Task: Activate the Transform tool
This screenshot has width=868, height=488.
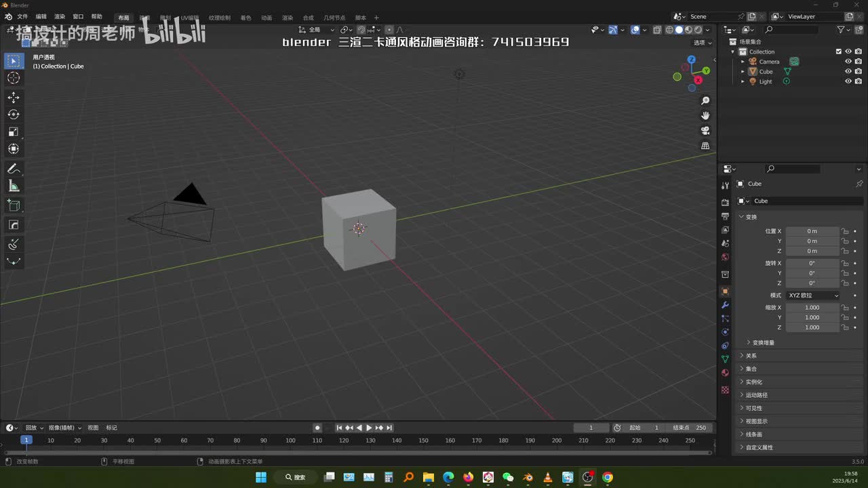Action: tap(14, 148)
